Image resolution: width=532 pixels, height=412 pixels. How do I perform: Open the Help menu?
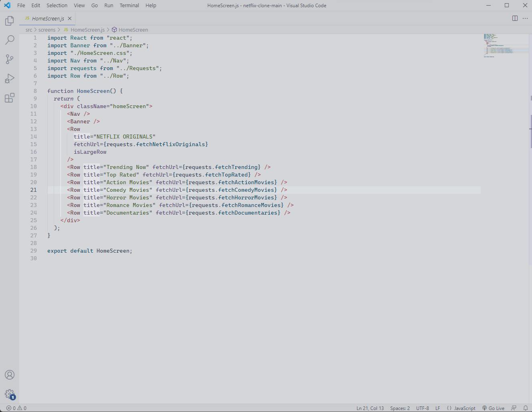click(x=151, y=5)
